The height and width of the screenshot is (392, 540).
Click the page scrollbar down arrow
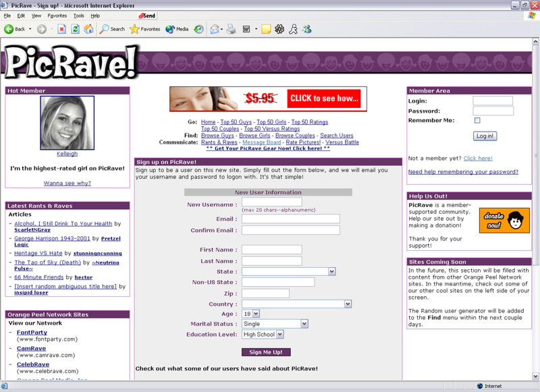tap(535, 376)
